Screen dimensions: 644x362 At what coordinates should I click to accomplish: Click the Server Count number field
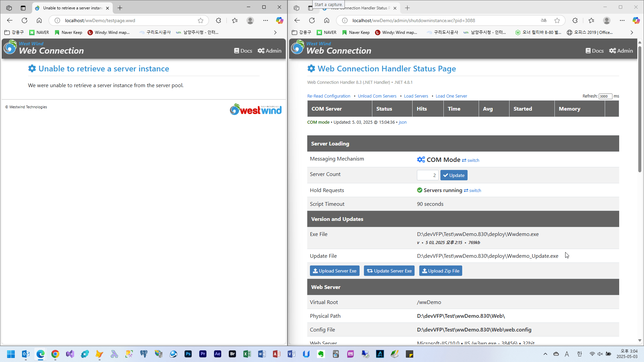(427, 175)
